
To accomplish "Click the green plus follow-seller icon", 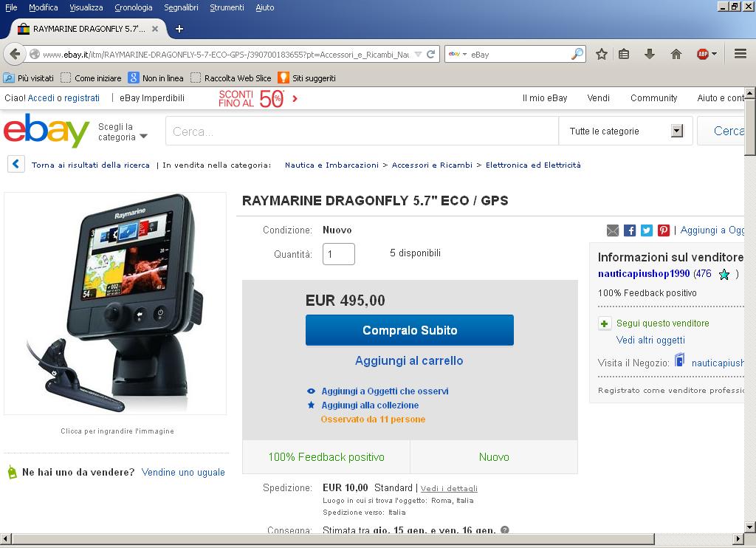I will point(605,323).
